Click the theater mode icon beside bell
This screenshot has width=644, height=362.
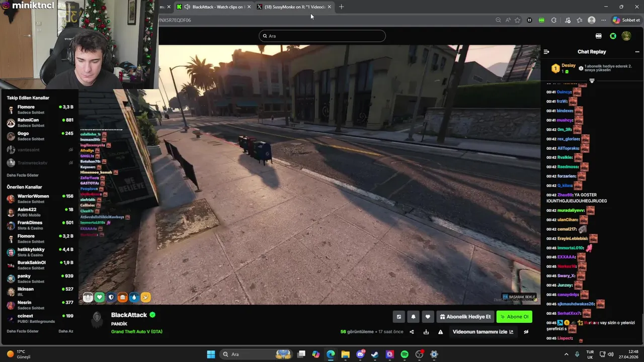point(399,317)
